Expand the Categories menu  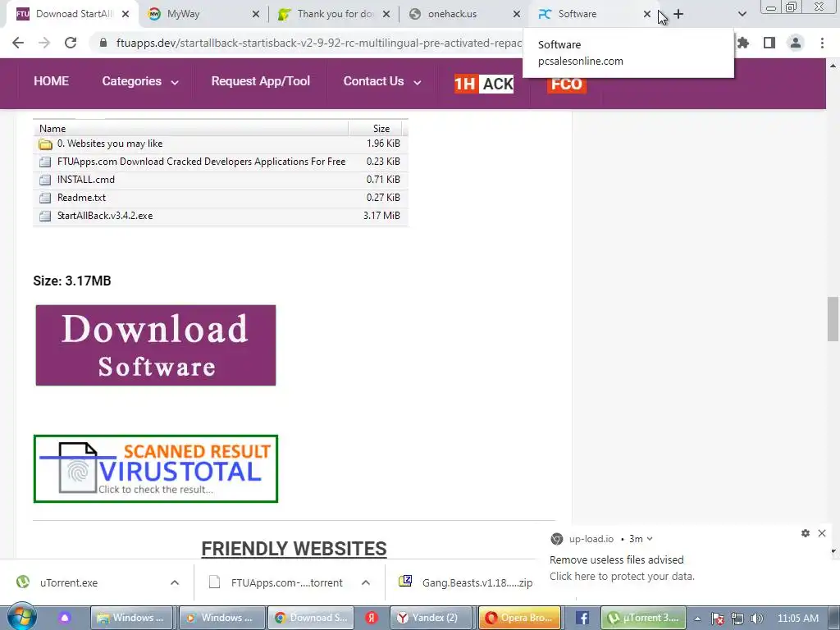coord(140,81)
